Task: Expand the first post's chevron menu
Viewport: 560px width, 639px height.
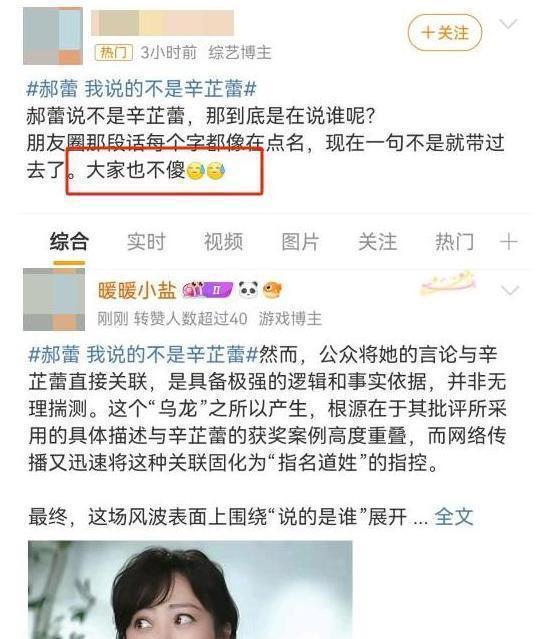Action: pos(508,24)
